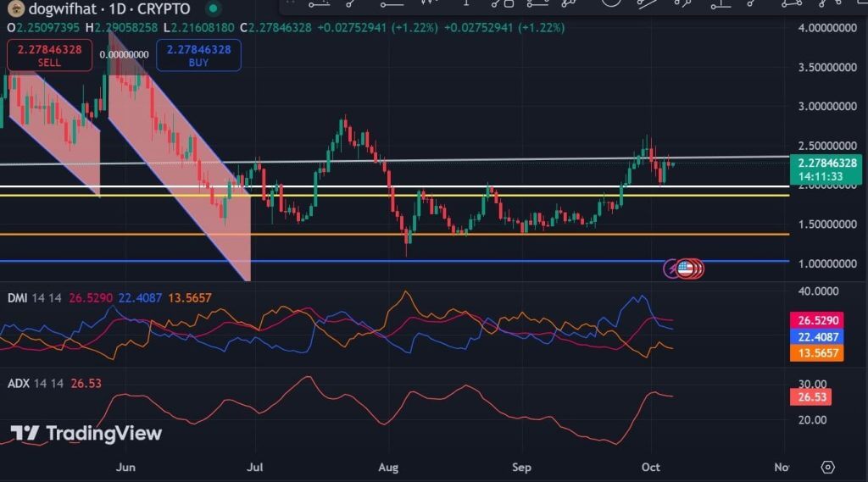Click the 0.00000000 spread value

[x=124, y=55]
